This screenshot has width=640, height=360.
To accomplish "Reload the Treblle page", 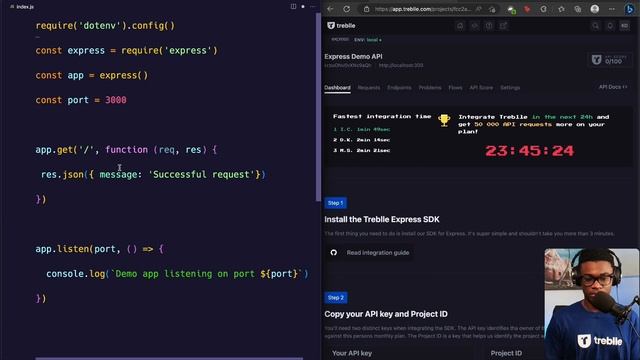I will 347,9.
